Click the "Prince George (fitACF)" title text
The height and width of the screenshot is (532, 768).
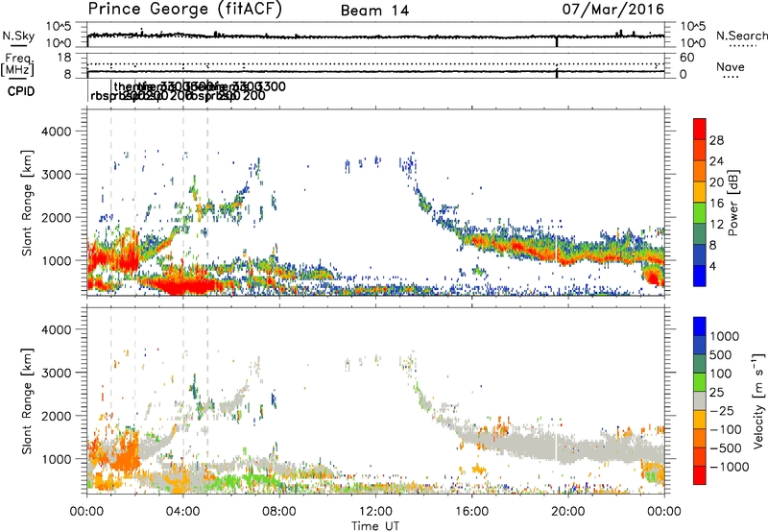point(184,10)
